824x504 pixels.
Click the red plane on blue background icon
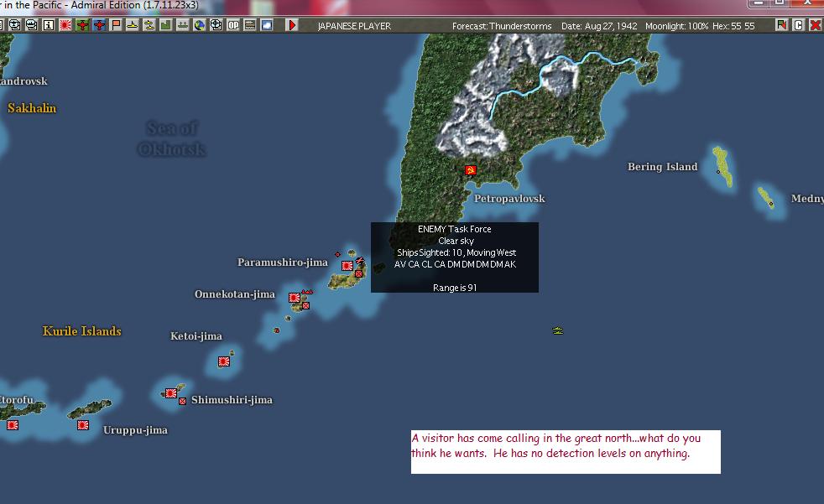tap(99, 24)
